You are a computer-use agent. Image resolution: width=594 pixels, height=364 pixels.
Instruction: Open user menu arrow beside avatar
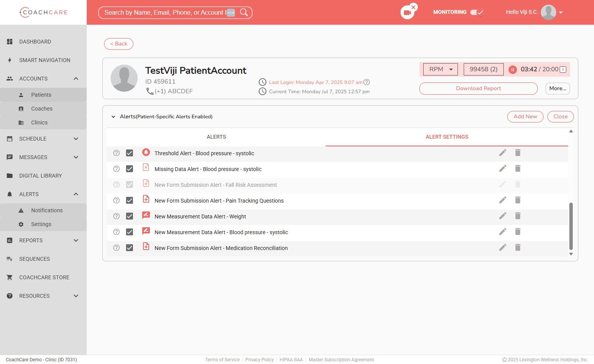click(561, 13)
